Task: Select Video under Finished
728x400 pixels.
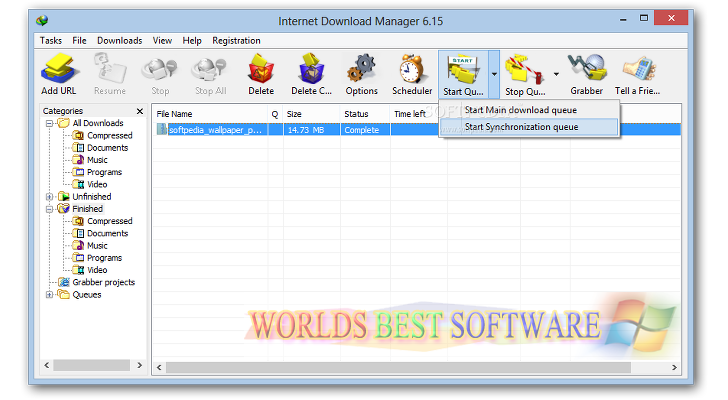Action: tap(97, 270)
